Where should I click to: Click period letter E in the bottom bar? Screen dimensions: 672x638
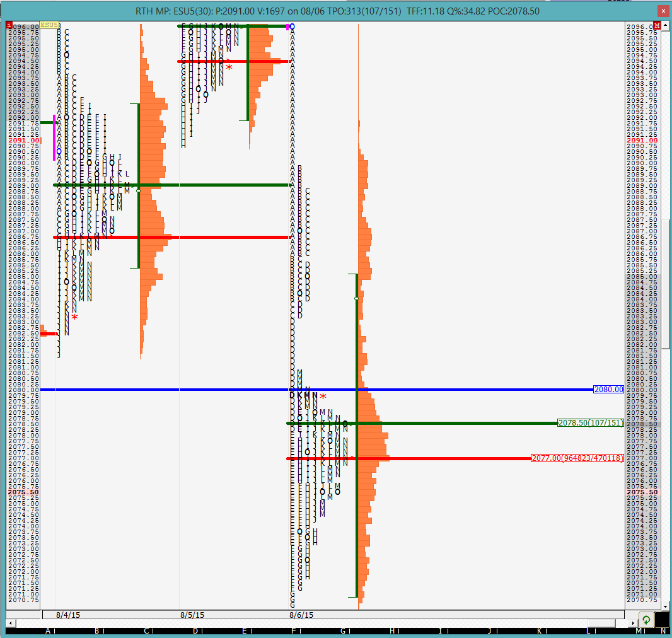coord(245,630)
